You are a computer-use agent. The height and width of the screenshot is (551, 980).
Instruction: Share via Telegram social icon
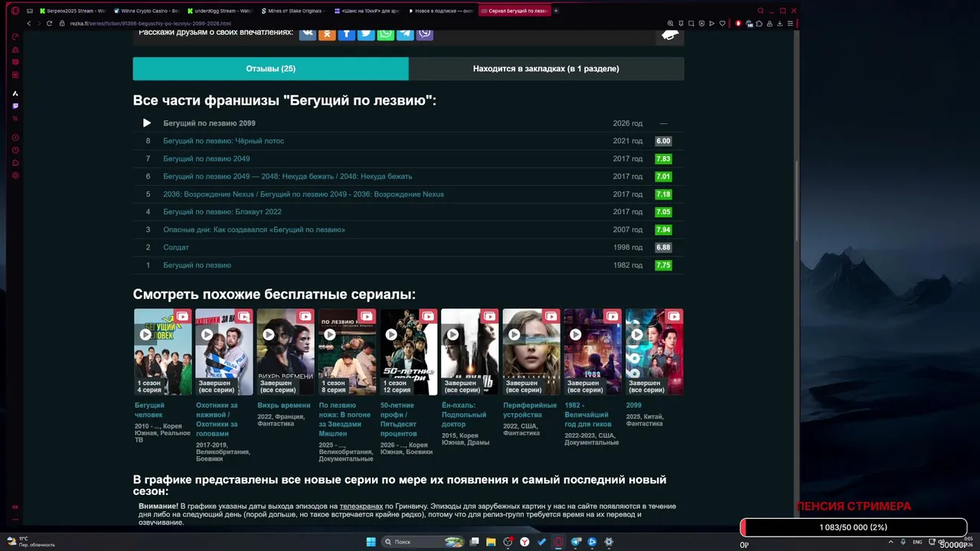tap(405, 33)
